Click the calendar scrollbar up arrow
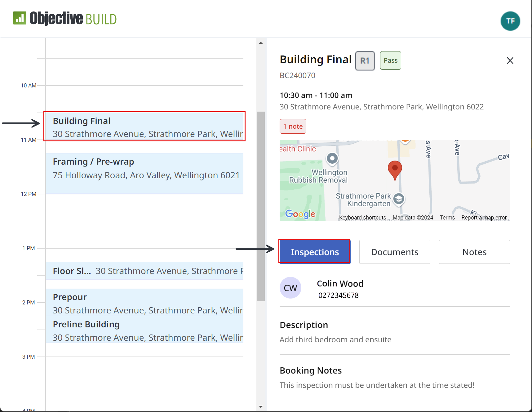Viewport: 532px width, 412px height. 261,43
